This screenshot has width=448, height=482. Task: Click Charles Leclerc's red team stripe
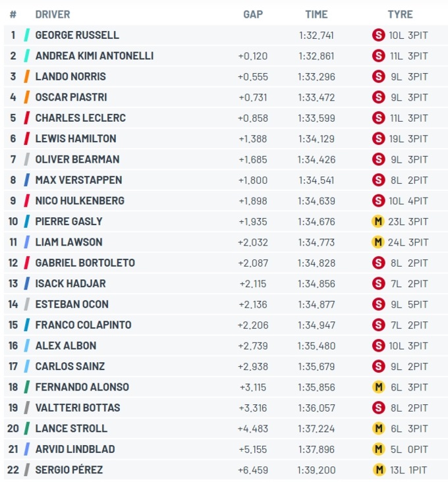pyautogui.click(x=27, y=118)
